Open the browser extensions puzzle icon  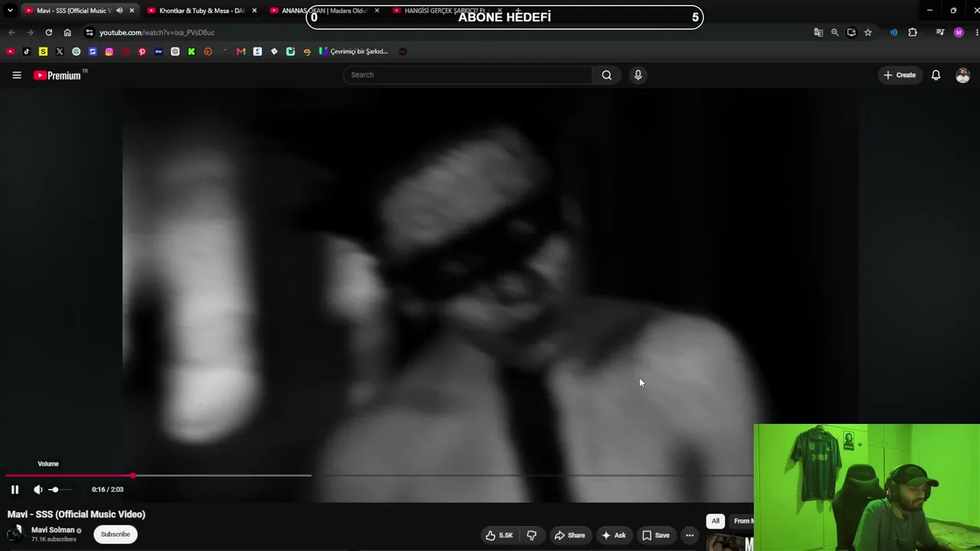913,32
